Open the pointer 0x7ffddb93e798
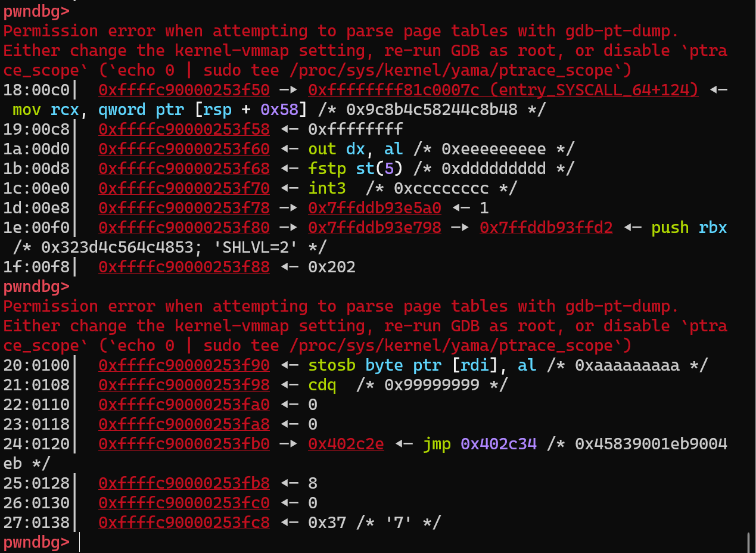The height and width of the screenshot is (553, 756). click(x=374, y=228)
